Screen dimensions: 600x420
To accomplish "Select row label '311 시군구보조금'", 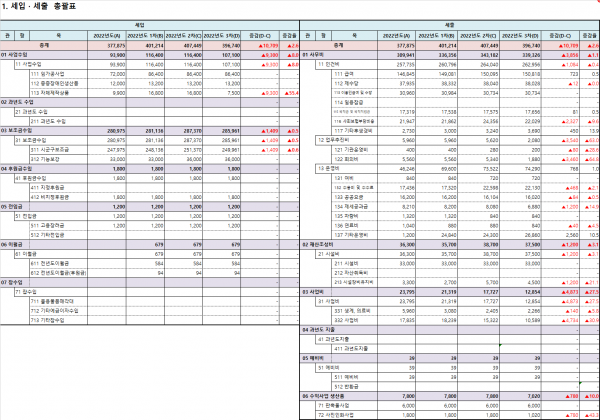I will [50, 150].
